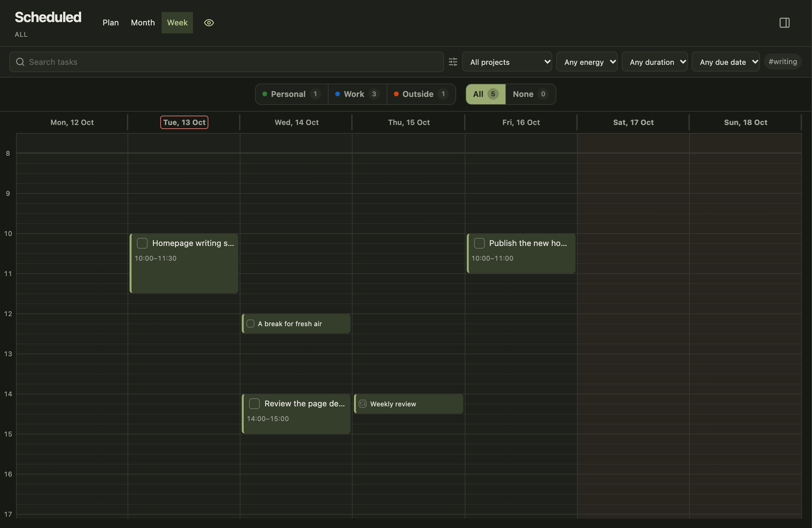This screenshot has height=528, width=812.
Task: Select the Week view tab
Action: pyautogui.click(x=177, y=22)
